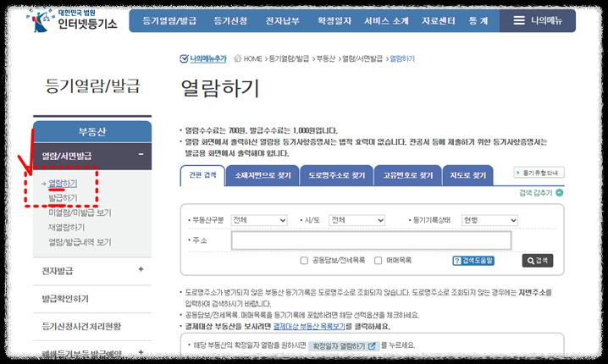The width and height of the screenshot is (608, 364).
Task: Open the 서비스 소개 top menu
Action: [x=387, y=21]
